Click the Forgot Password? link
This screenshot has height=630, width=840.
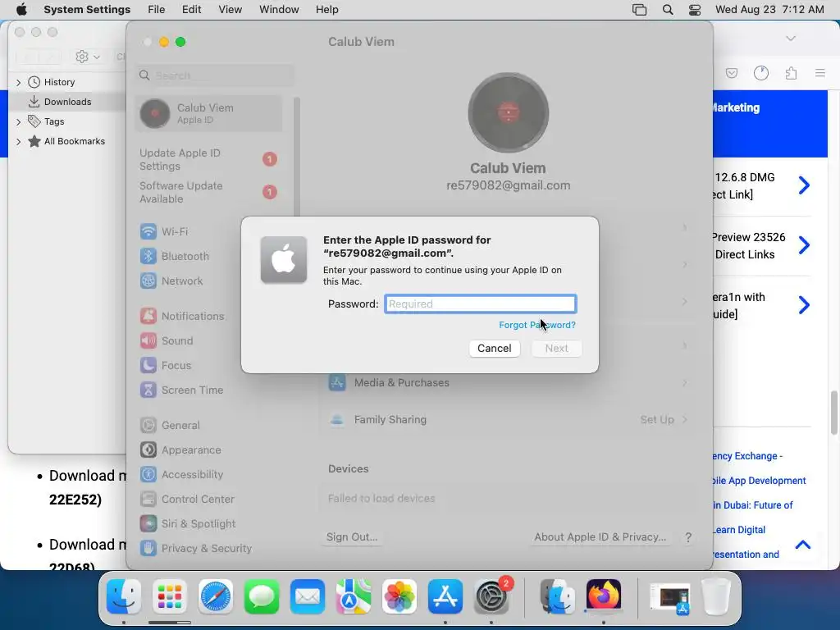click(537, 325)
